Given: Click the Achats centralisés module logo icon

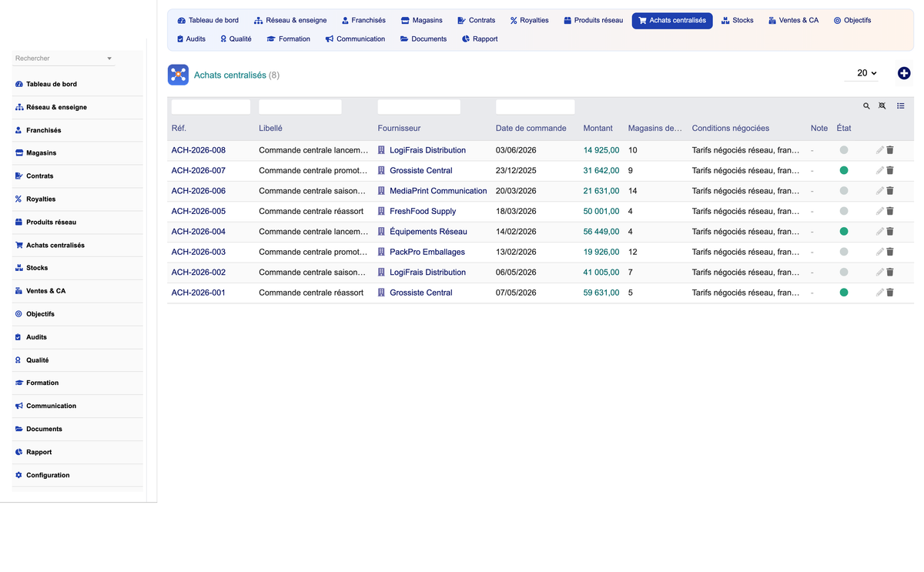Looking at the screenshot, I should (178, 75).
